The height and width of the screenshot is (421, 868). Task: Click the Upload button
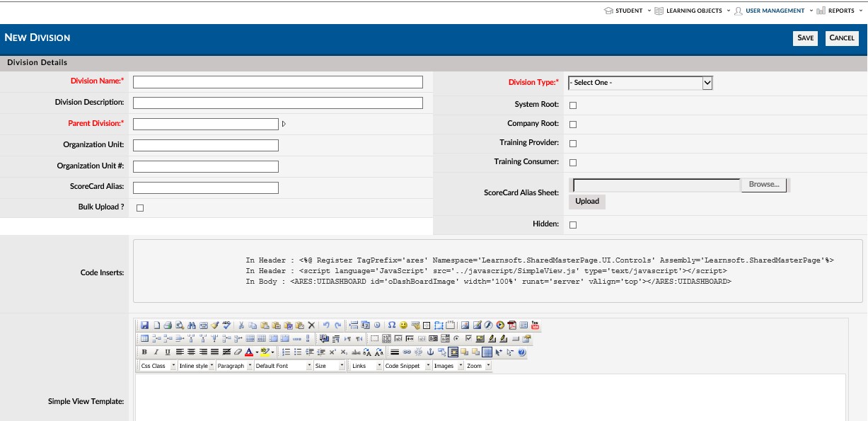[x=586, y=202]
